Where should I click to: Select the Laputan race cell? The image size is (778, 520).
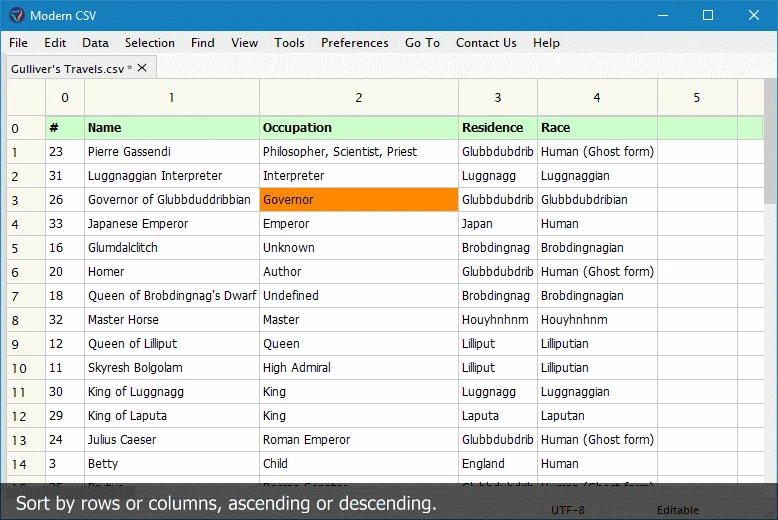coord(597,416)
